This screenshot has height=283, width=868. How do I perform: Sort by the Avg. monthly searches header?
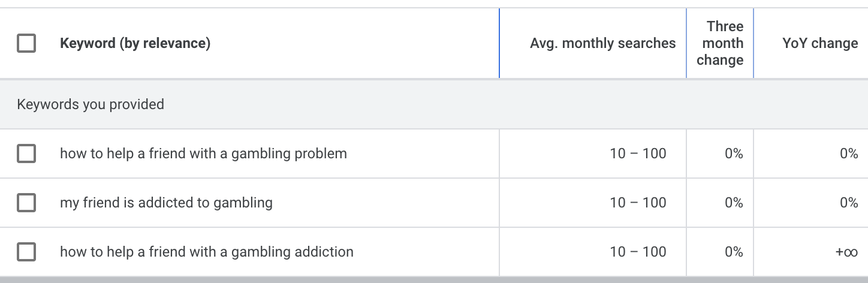click(602, 43)
